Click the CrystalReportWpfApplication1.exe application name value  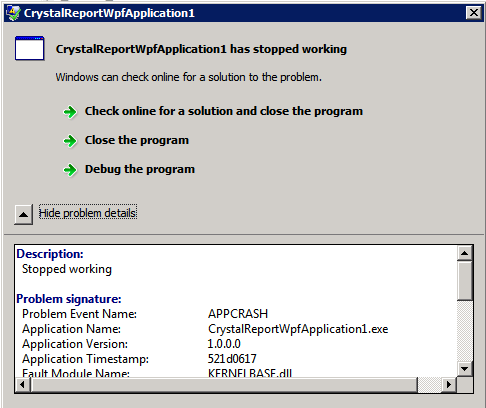(x=298, y=329)
